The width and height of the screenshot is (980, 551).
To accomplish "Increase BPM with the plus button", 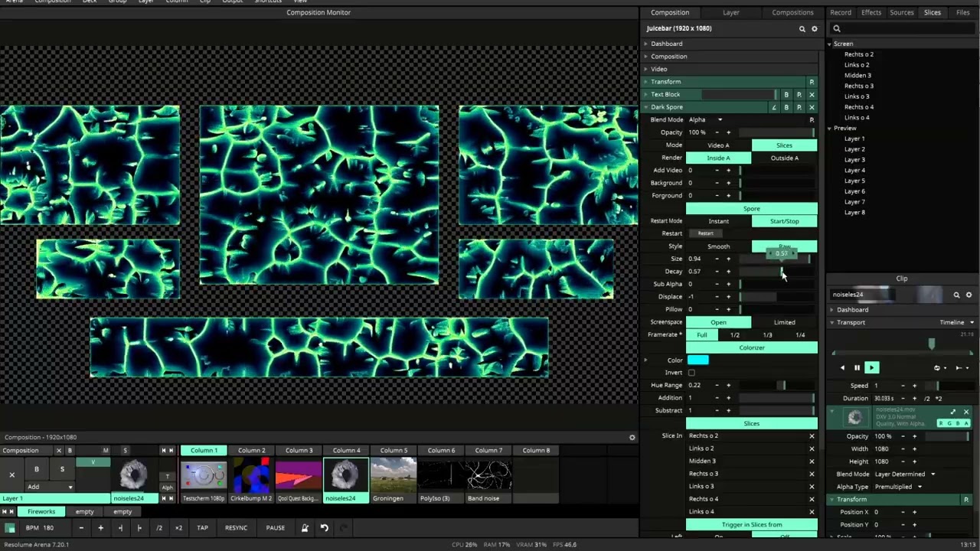I will tap(100, 527).
